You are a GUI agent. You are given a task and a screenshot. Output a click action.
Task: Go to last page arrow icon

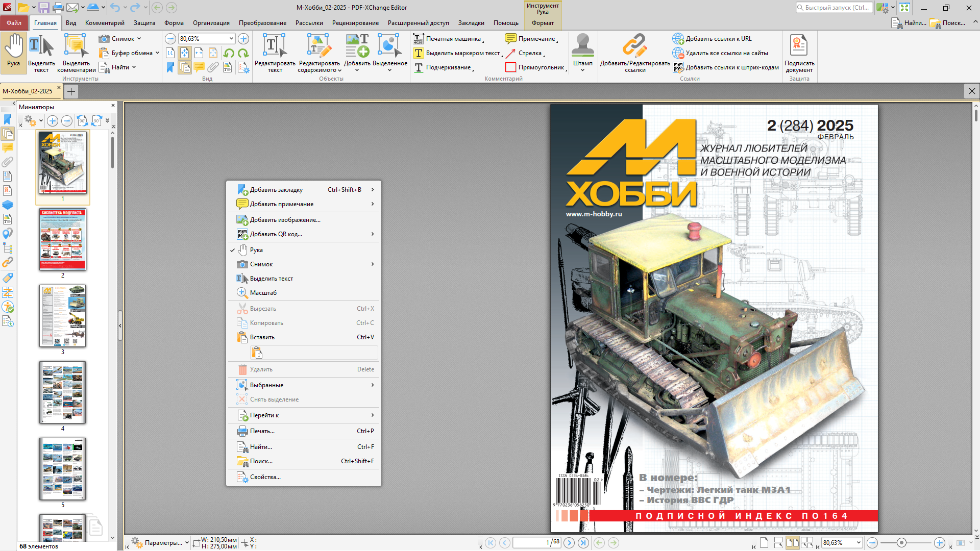tap(583, 543)
